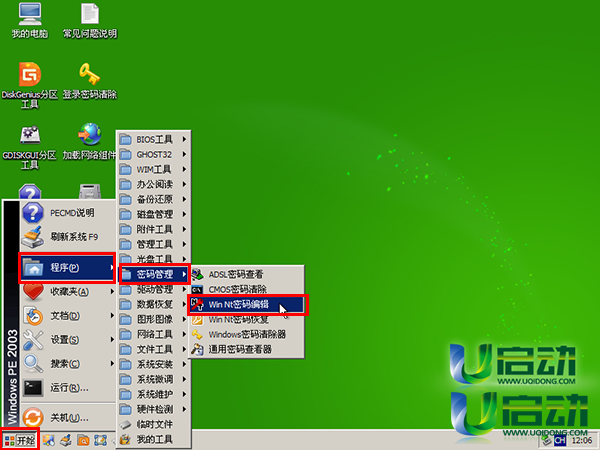
Task: Open the 系统维护 folder entry
Action: pos(153,394)
